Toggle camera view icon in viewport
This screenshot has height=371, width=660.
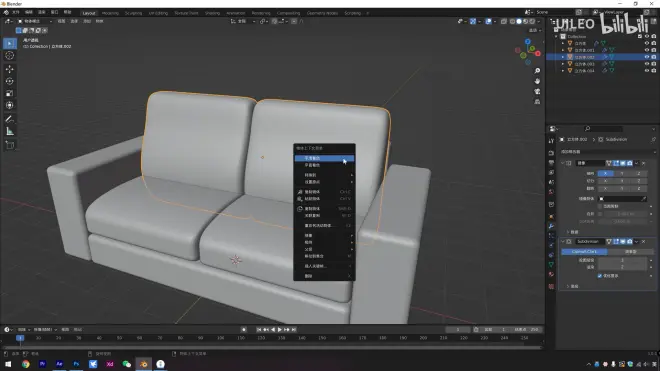point(537,91)
